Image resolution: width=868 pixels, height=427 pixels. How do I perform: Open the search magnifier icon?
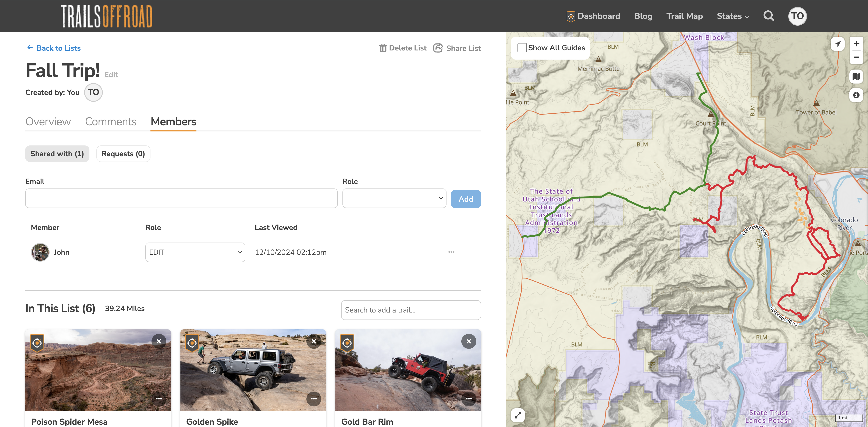(x=769, y=16)
